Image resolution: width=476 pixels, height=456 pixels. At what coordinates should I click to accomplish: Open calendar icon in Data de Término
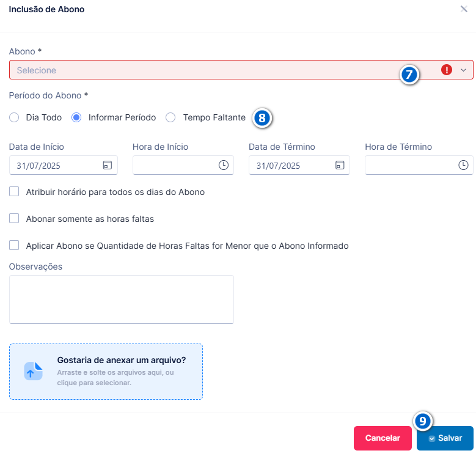(340, 165)
